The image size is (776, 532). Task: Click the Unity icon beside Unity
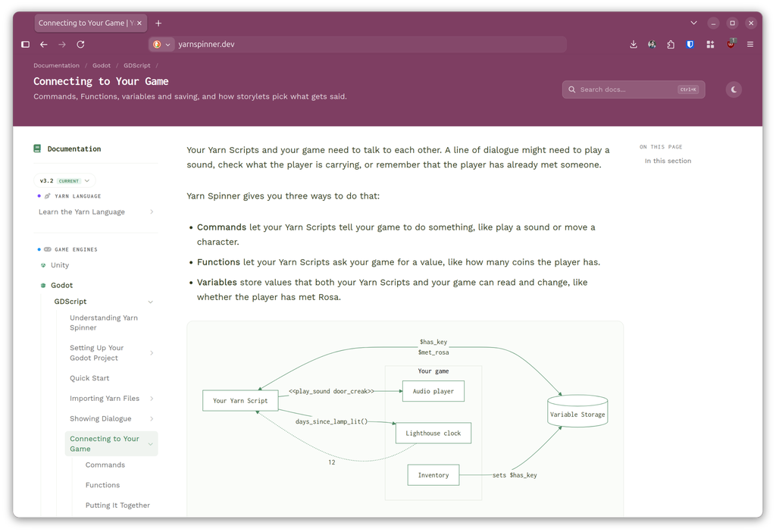pos(43,265)
